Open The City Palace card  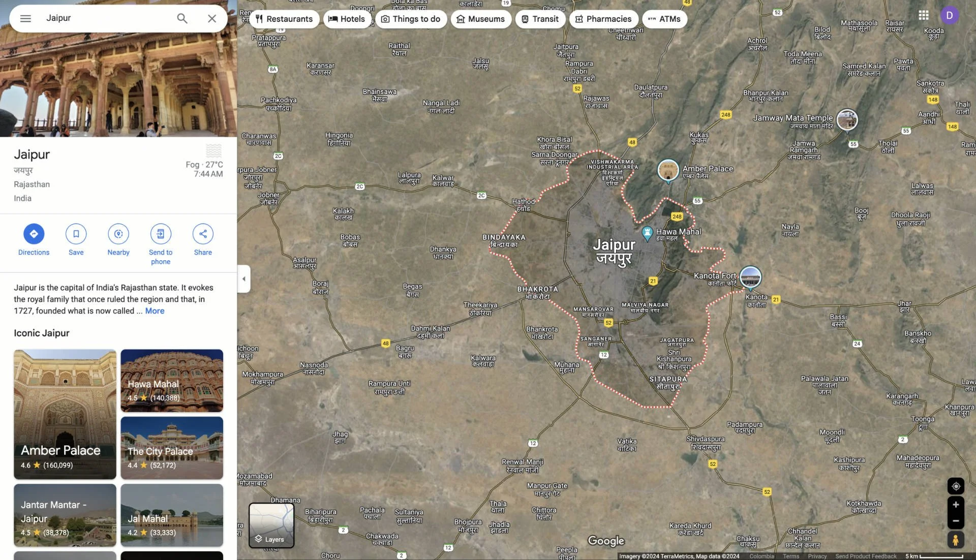pos(172,448)
